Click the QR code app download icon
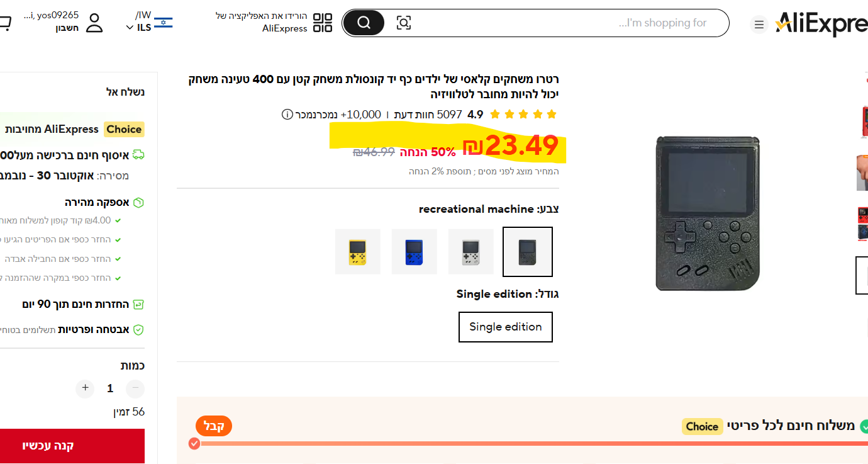 [323, 23]
